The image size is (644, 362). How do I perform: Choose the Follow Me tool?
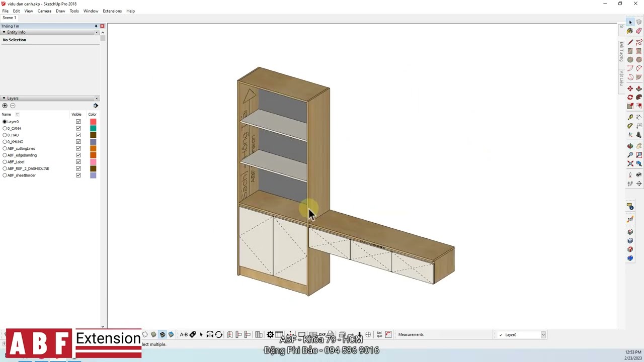639,97
